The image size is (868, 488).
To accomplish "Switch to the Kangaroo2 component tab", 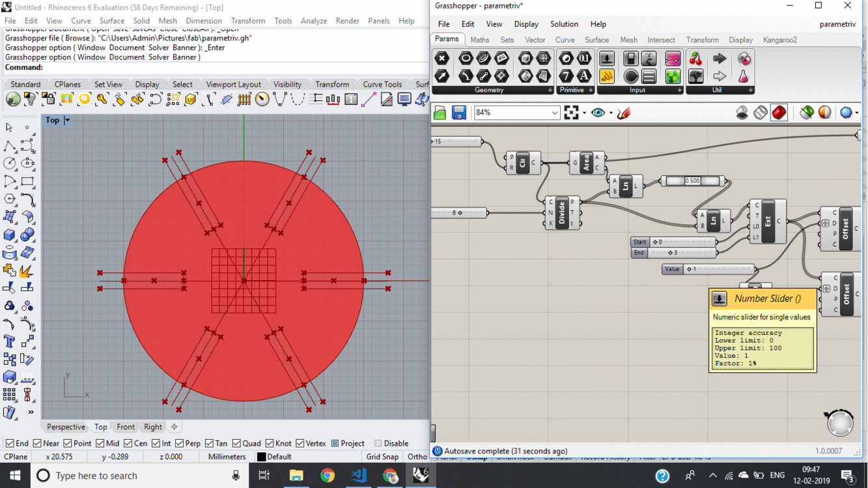I will pos(779,40).
